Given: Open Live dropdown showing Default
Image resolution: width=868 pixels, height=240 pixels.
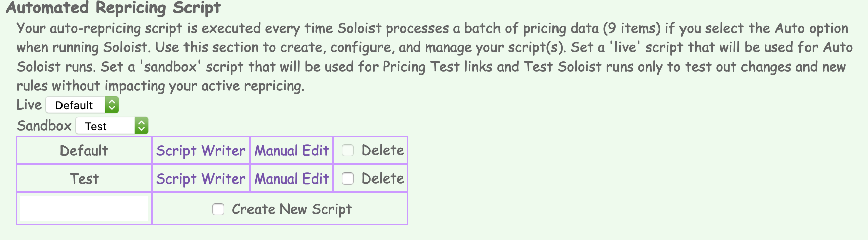Looking at the screenshot, I should click(76, 105).
